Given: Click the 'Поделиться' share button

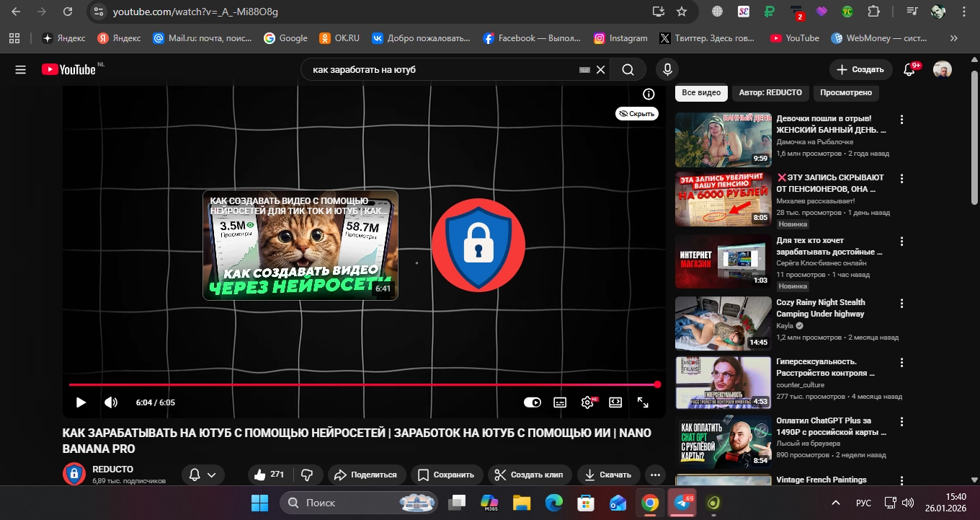Looking at the screenshot, I should coord(366,475).
